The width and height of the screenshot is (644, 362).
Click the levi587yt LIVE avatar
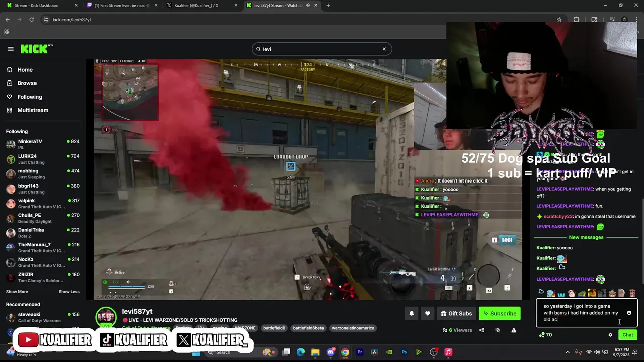[106, 317]
